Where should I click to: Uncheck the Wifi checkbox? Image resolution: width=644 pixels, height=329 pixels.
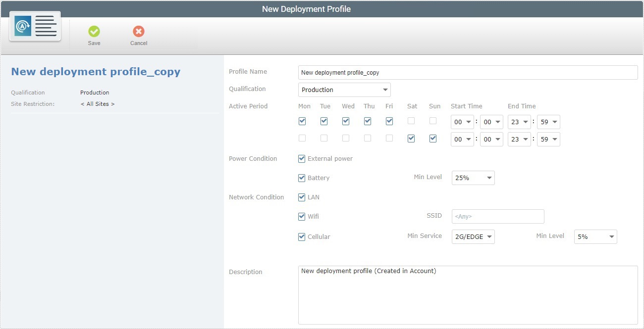coord(301,216)
